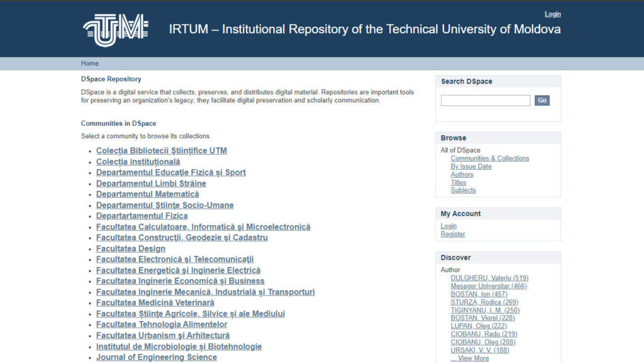Image resolution: width=644 pixels, height=362 pixels.
Task: Filter by author DULGHERU, Valeriu (519)
Action: pyautogui.click(x=489, y=278)
